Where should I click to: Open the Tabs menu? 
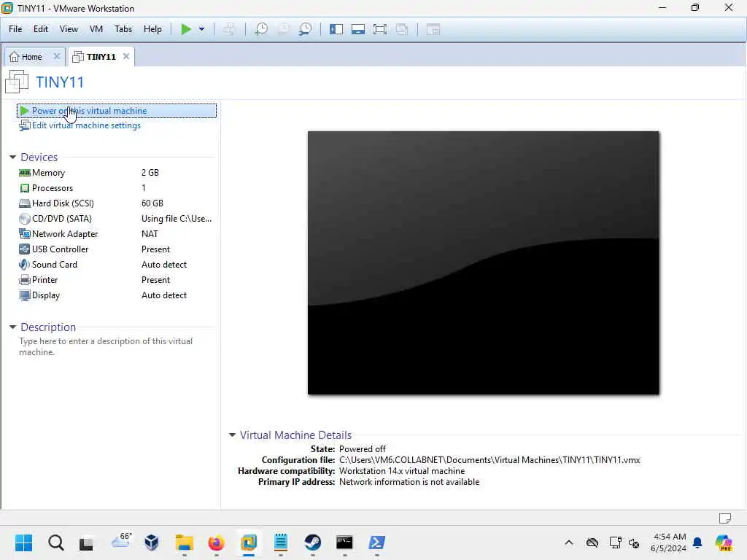123,29
